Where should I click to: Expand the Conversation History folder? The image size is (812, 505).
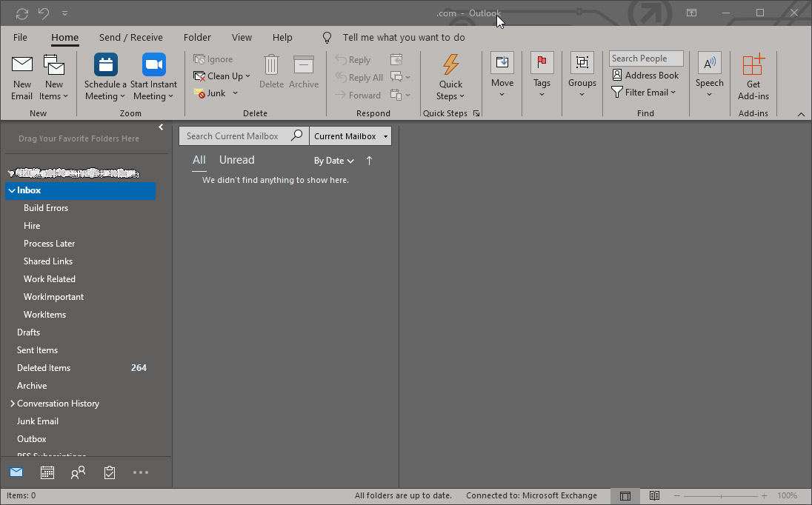coord(13,403)
